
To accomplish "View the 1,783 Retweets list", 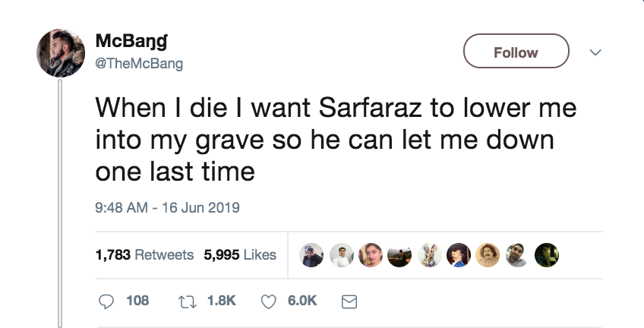I will point(144,255).
